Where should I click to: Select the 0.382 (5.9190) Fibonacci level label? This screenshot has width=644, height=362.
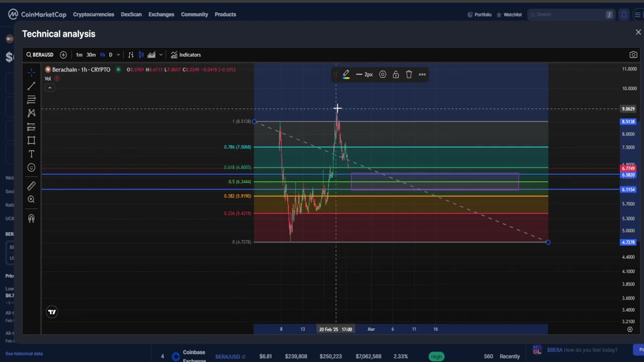click(237, 196)
